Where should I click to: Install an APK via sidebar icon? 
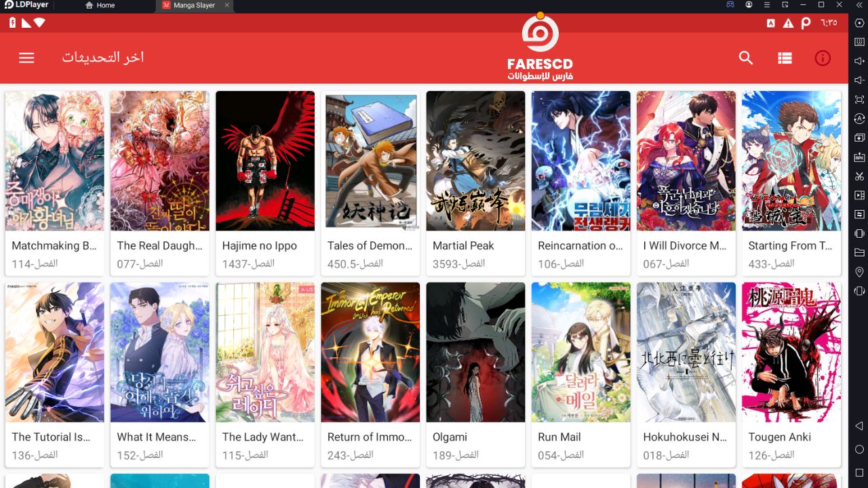tap(859, 157)
